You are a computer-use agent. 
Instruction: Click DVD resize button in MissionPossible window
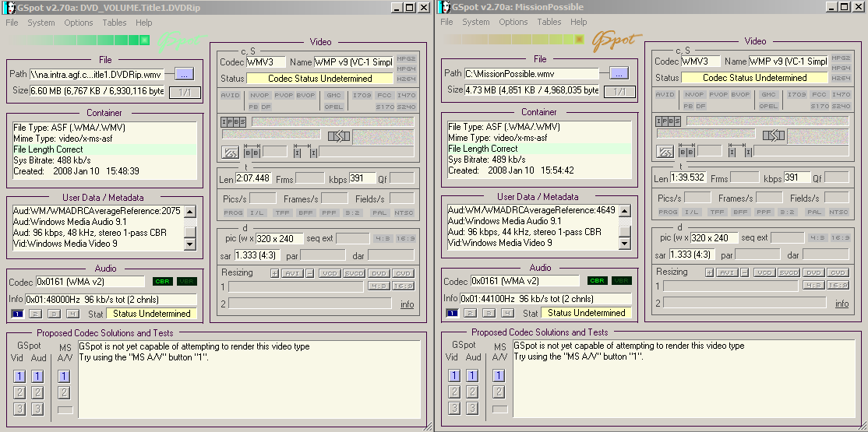click(813, 272)
